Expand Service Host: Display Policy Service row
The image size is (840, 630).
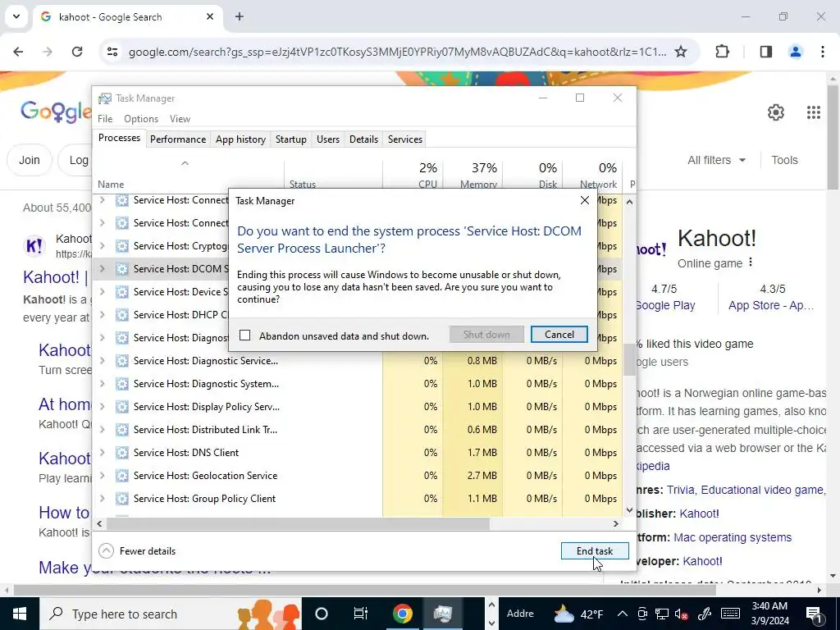pyautogui.click(x=103, y=407)
